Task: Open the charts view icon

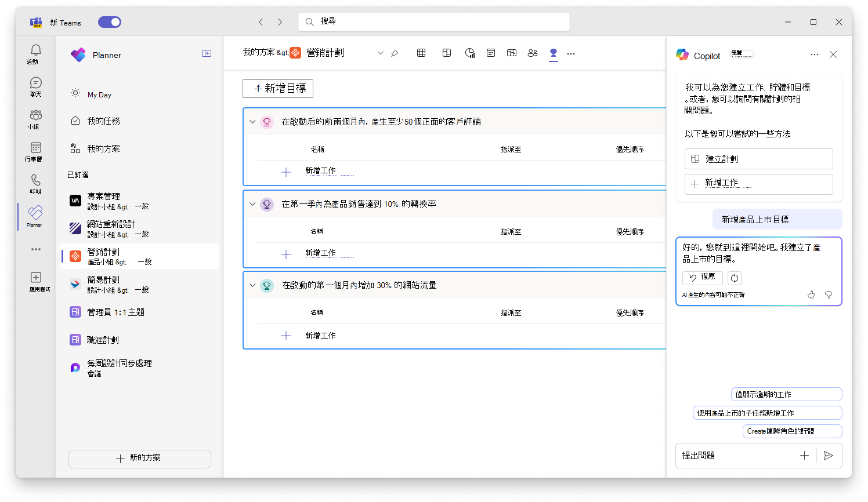Action: point(470,53)
